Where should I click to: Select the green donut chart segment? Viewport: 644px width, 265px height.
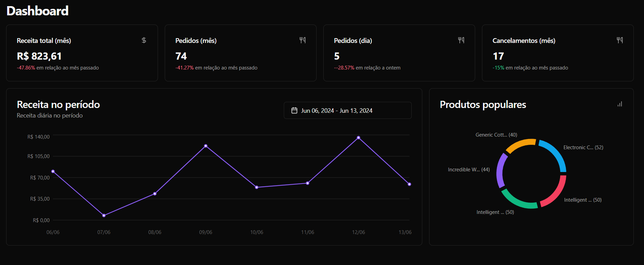[x=517, y=202]
